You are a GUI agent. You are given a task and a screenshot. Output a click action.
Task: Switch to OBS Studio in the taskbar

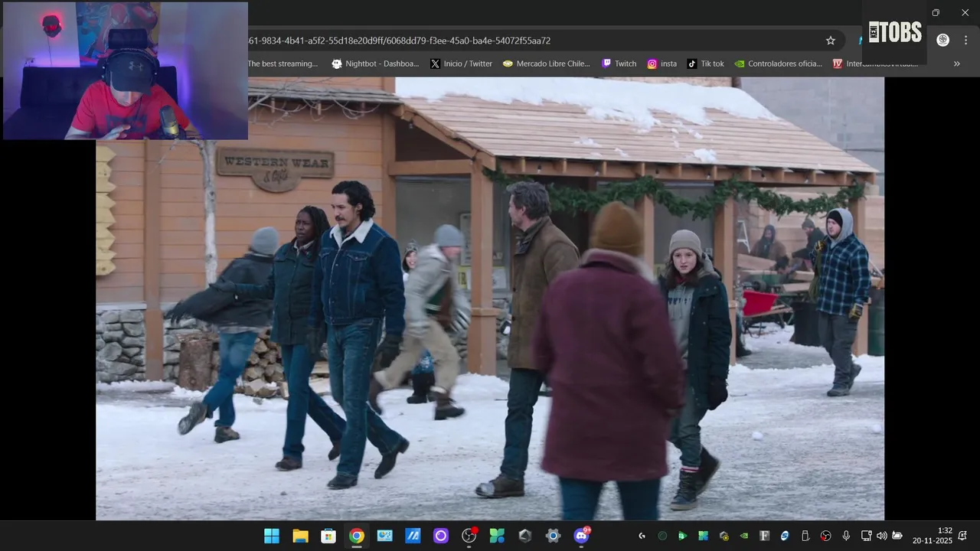tap(469, 536)
